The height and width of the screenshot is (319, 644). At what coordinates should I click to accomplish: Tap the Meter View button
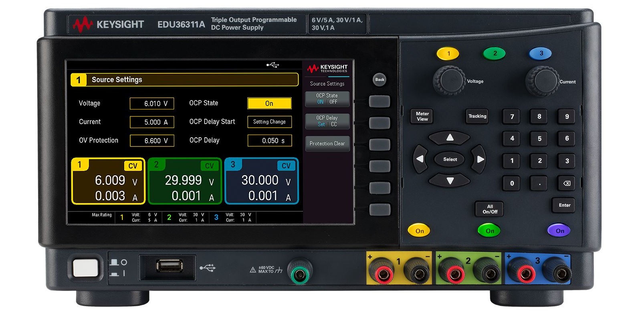point(422,116)
